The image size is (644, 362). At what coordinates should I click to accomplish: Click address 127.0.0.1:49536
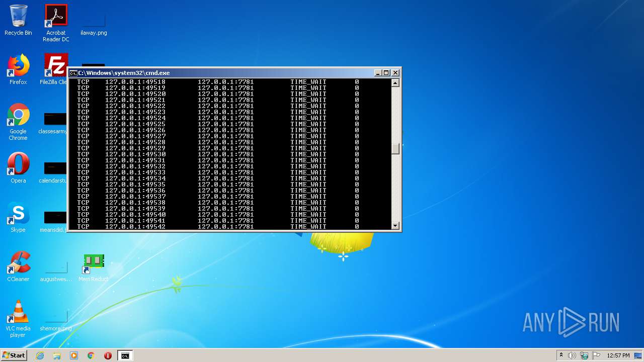pos(135,191)
